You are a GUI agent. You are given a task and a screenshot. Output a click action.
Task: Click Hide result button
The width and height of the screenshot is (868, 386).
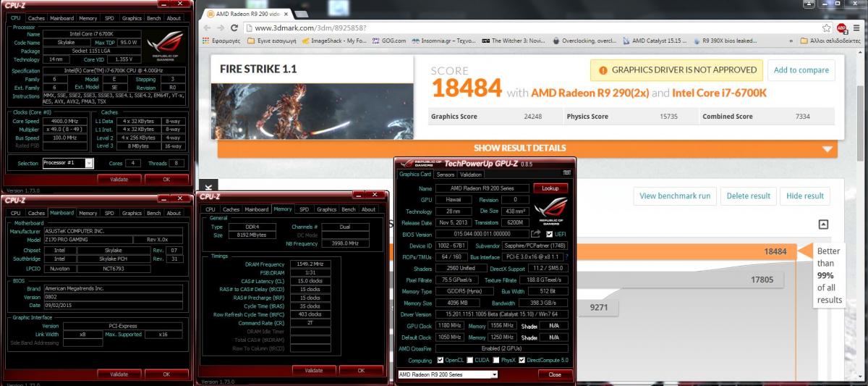[x=805, y=196]
